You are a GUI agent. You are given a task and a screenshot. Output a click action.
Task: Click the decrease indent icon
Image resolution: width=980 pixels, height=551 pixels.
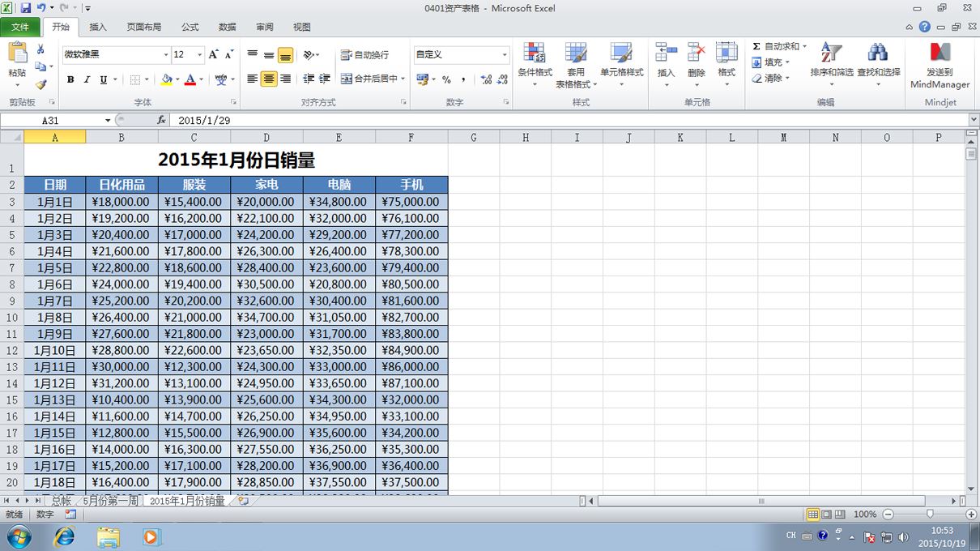(x=309, y=79)
